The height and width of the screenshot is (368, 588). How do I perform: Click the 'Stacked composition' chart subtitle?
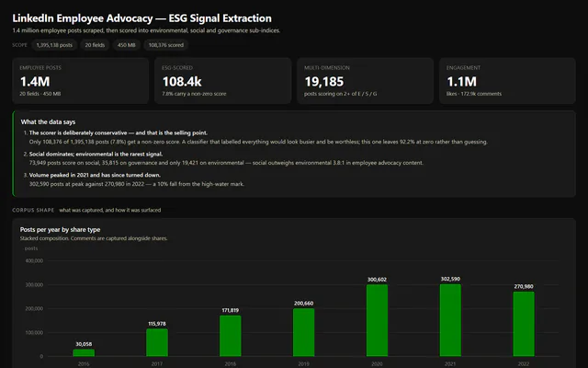tap(94, 238)
